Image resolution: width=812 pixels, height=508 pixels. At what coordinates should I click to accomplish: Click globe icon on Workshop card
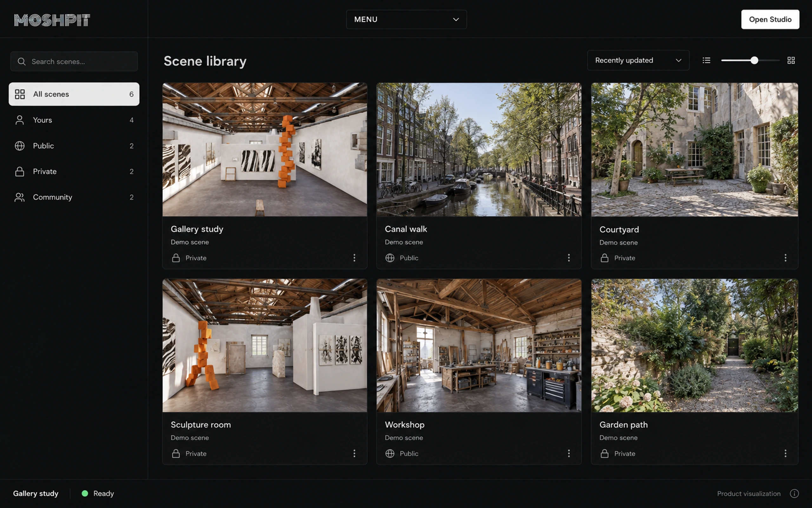[x=390, y=453]
